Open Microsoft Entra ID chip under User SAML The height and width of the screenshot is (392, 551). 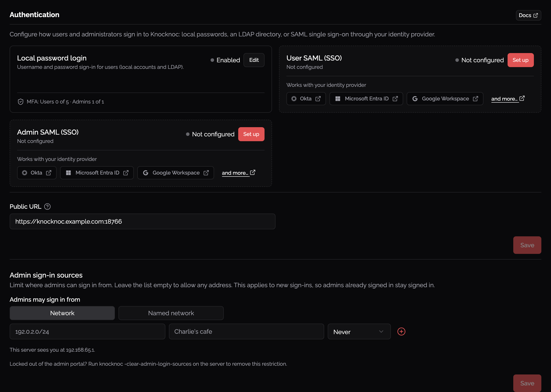point(366,98)
